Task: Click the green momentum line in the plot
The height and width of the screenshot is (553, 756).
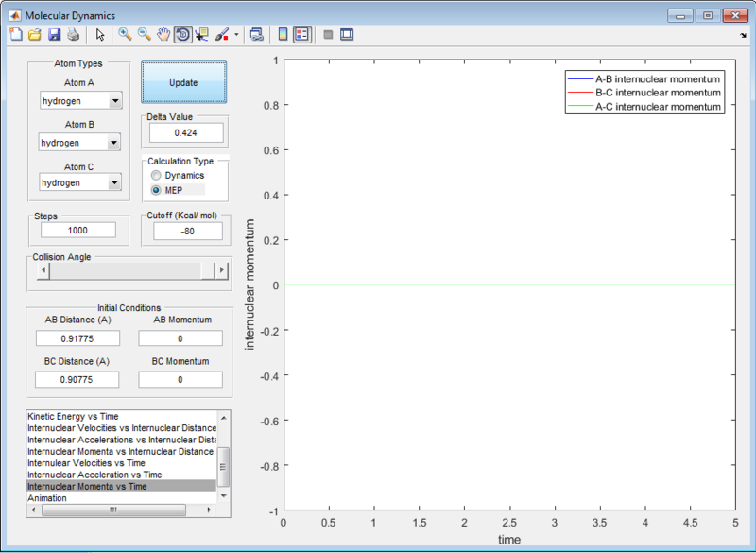Action: (x=509, y=285)
